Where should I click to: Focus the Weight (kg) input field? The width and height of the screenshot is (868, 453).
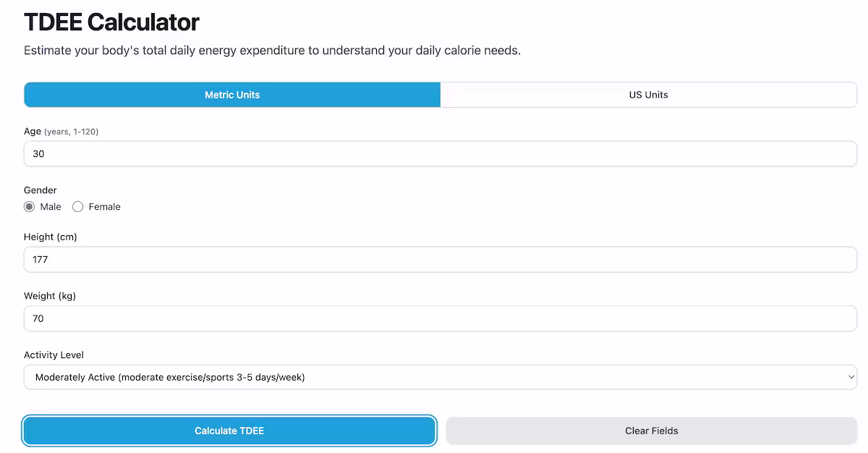point(440,318)
